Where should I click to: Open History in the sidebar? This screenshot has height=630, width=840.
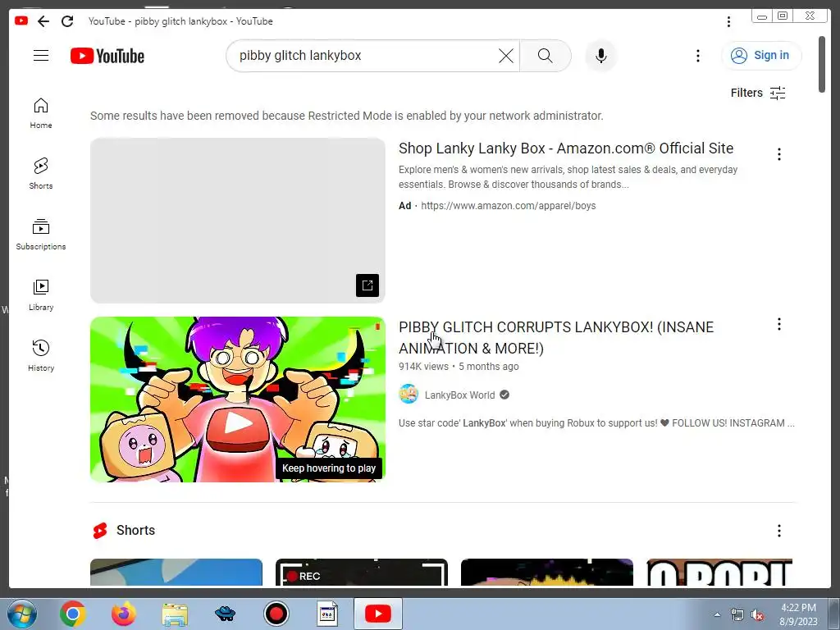(x=41, y=356)
